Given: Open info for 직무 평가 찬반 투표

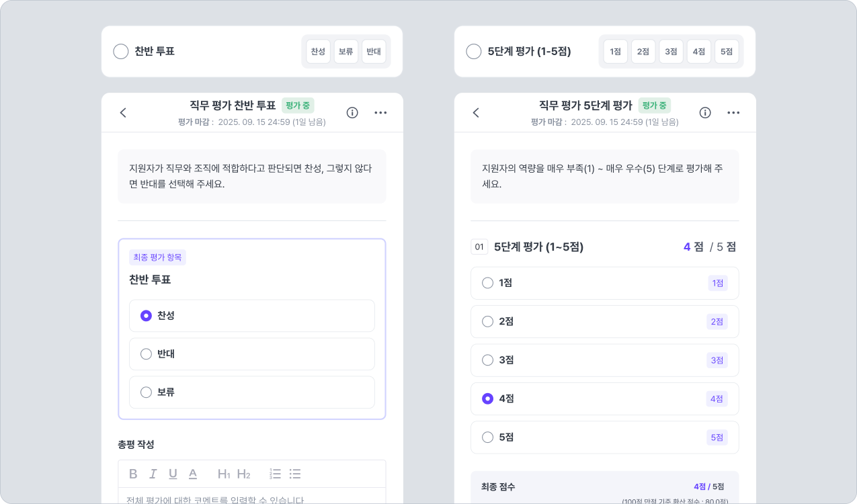Looking at the screenshot, I should 352,112.
